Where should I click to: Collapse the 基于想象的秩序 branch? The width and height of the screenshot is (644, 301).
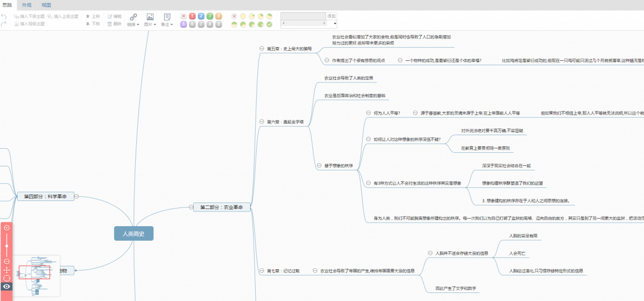click(x=319, y=165)
